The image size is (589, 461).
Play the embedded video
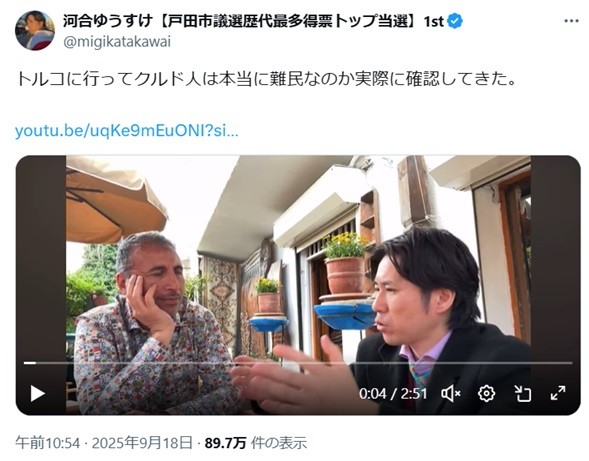point(37,393)
